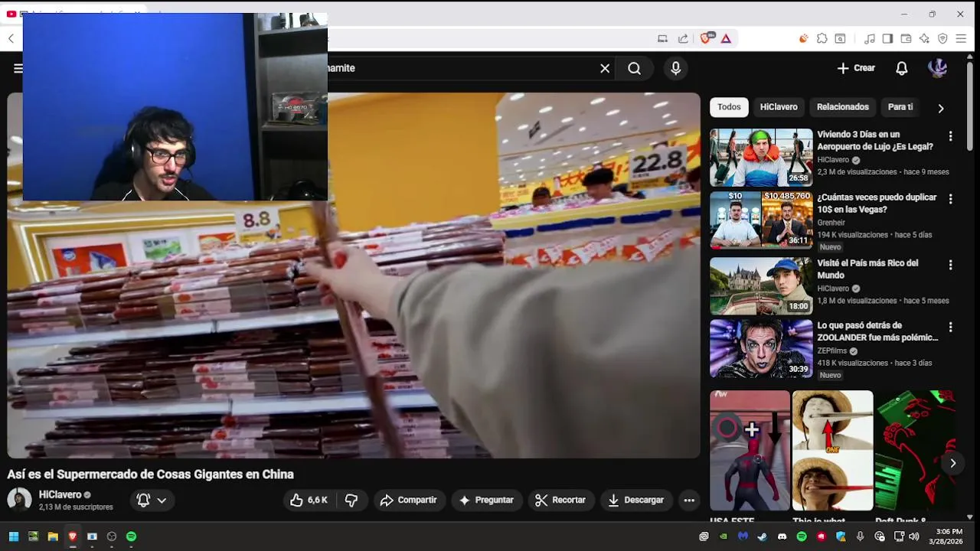This screenshot has height=551, width=980.
Task: Open Spotify from the taskbar
Action: (131, 536)
